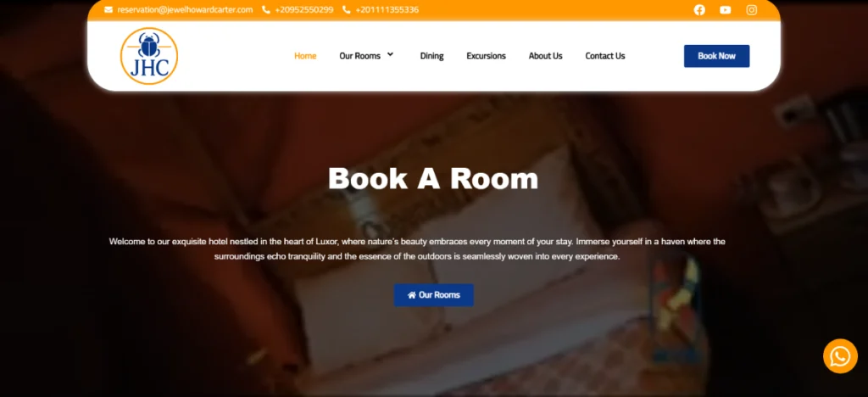
Task: Call the +201111355336 phone link
Action: click(x=387, y=10)
